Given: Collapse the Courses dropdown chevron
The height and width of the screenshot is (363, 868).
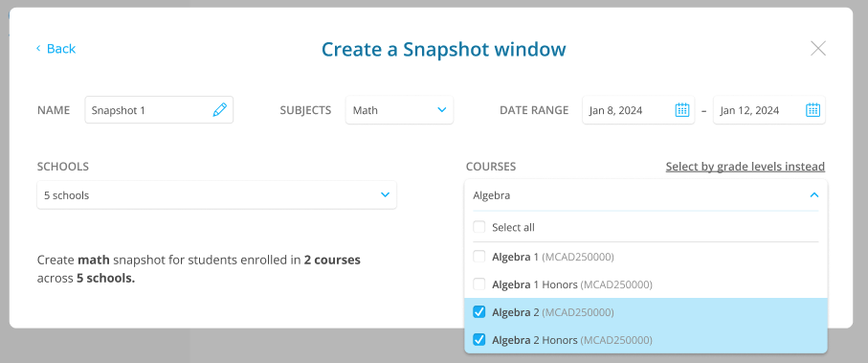Looking at the screenshot, I should (813, 195).
